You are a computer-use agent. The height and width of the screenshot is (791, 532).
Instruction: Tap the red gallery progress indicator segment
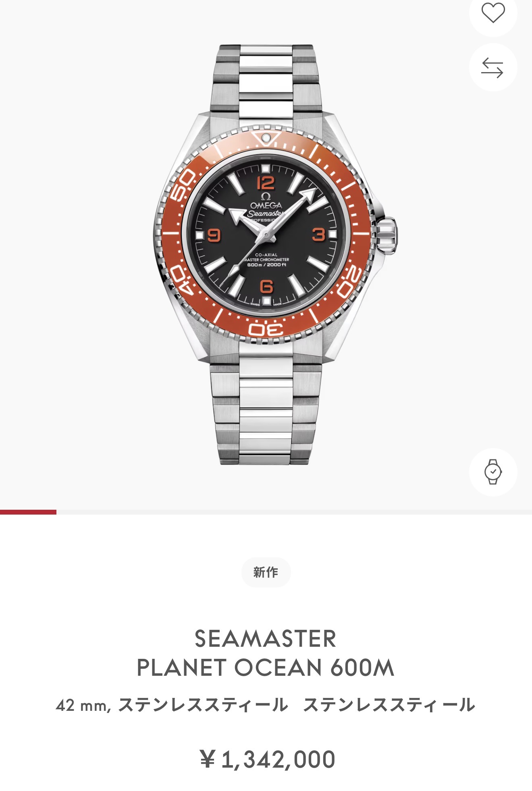tap(28, 512)
